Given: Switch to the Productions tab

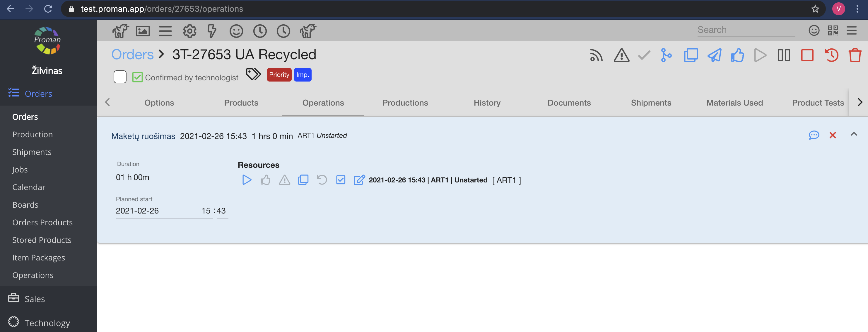Looking at the screenshot, I should pyautogui.click(x=405, y=103).
